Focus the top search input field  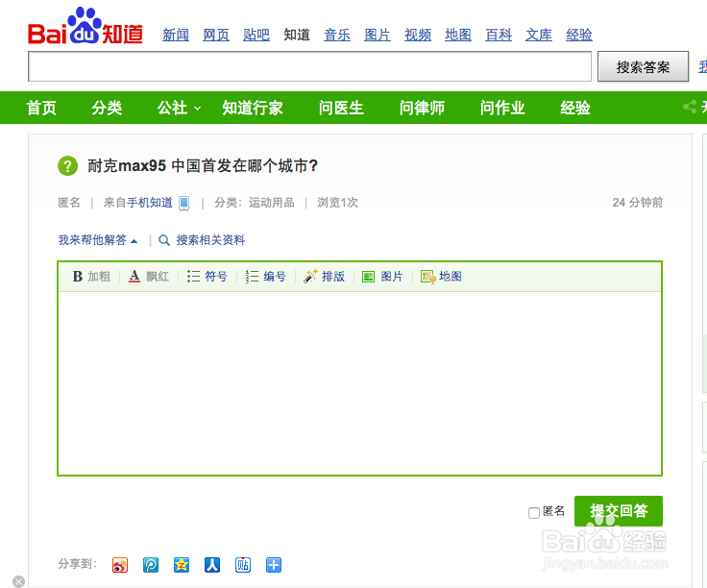309,66
